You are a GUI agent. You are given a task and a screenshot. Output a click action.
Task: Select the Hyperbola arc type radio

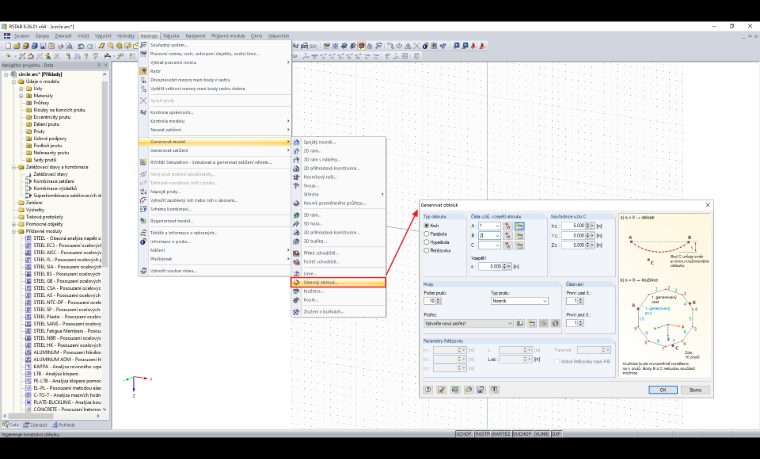pyautogui.click(x=427, y=242)
